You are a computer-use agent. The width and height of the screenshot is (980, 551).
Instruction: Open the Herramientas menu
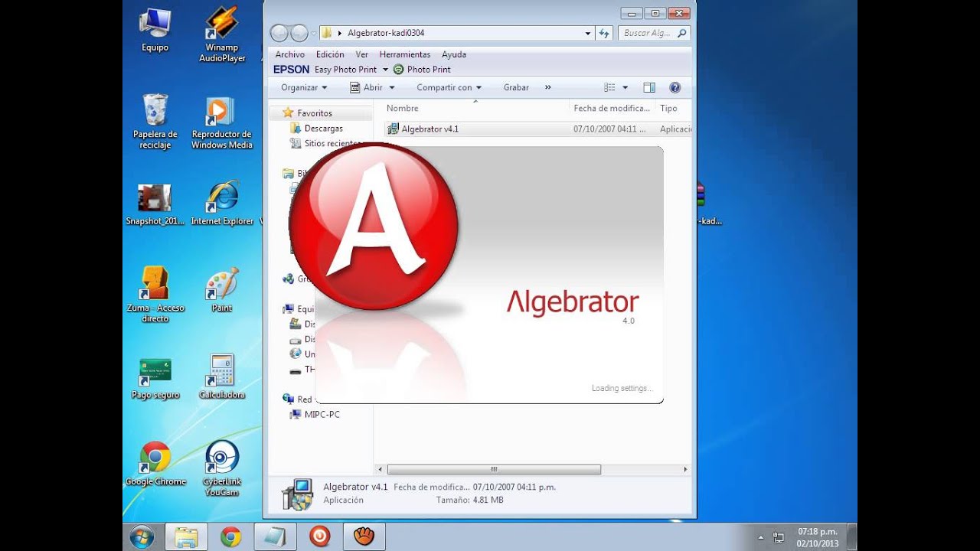pyautogui.click(x=405, y=54)
